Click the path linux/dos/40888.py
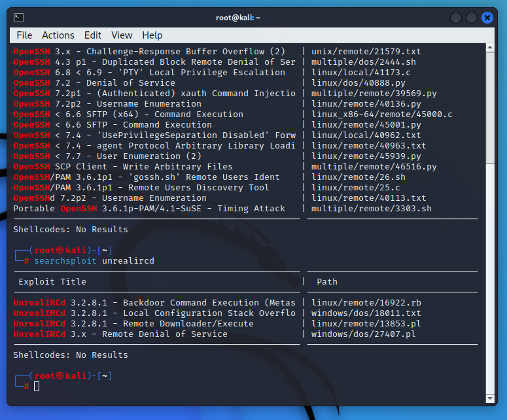 [358, 83]
